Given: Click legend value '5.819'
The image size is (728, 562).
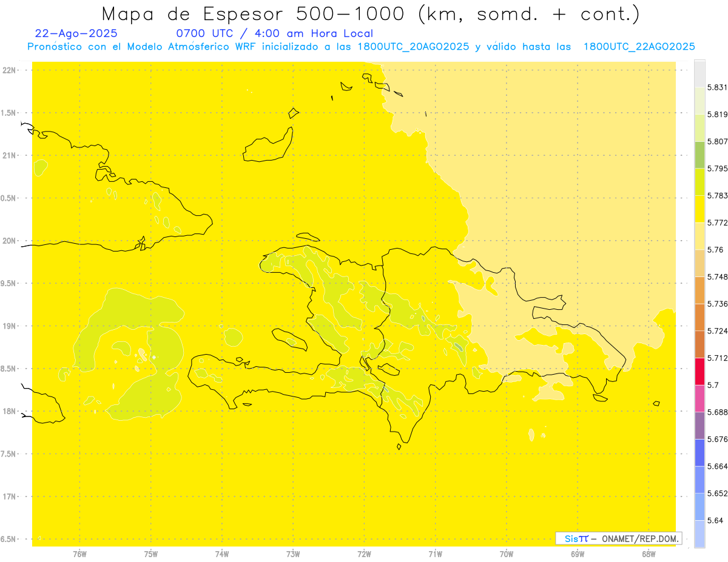Looking at the screenshot, I should [717, 115].
